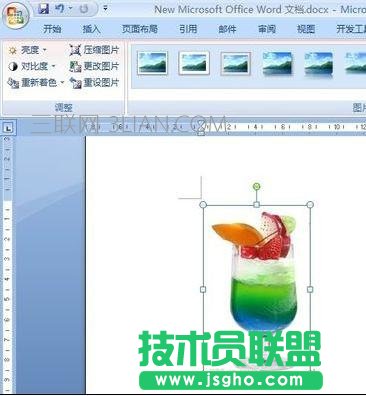Click the change picture icon

click(x=75, y=67)
